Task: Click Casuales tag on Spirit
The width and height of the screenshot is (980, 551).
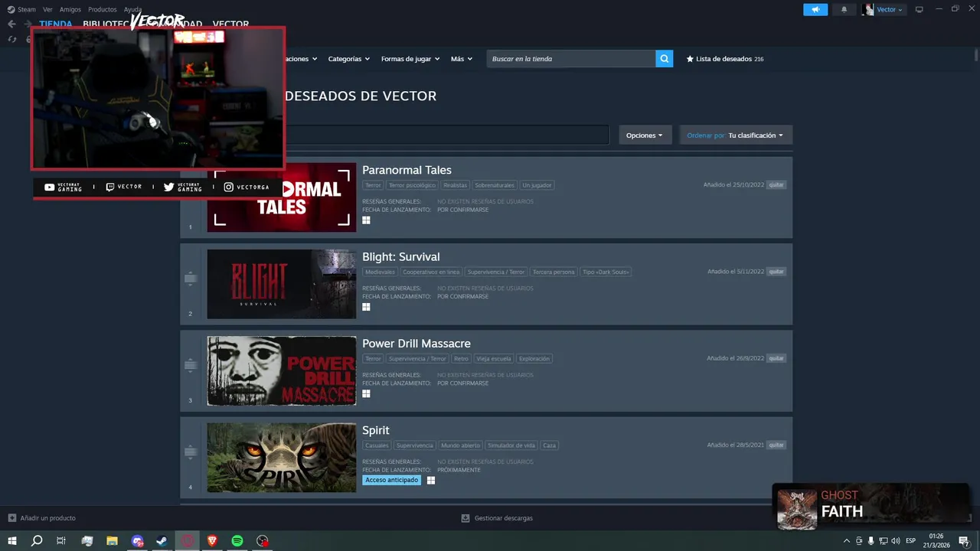Action: pos(377,445)
